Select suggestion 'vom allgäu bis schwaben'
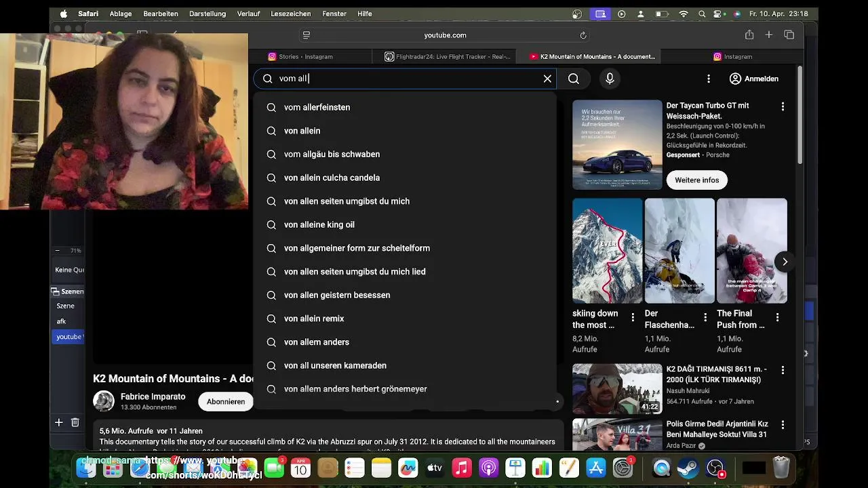The height and width of the screenshot is (488, 868). (404, 154)
